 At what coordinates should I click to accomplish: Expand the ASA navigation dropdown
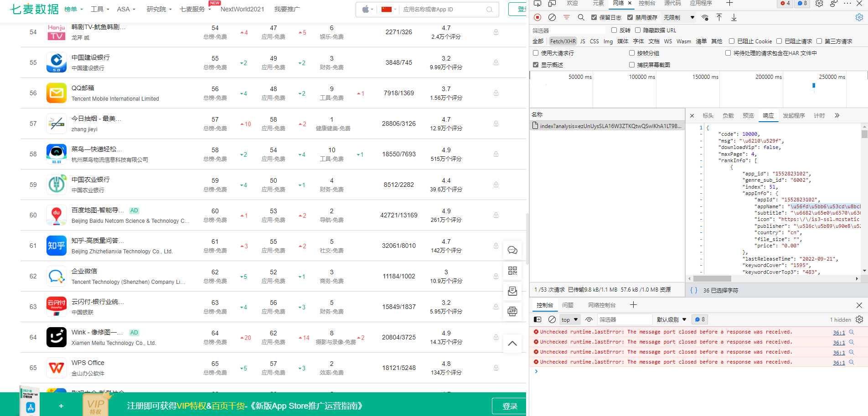pos(126,9)
